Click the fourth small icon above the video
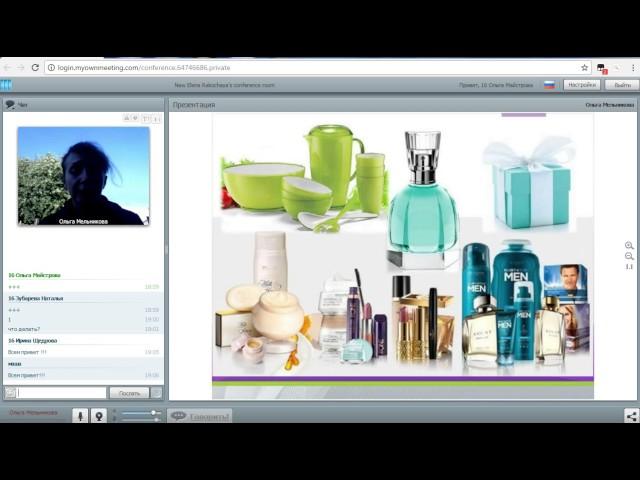 coord(156,119)
